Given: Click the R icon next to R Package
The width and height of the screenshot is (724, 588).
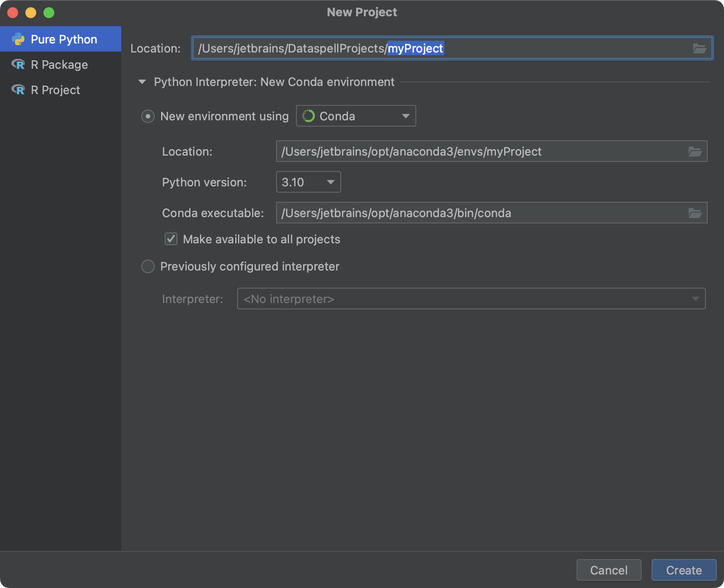Looking at the screenshot, I should pyautogui.click(x=19, y=65).
